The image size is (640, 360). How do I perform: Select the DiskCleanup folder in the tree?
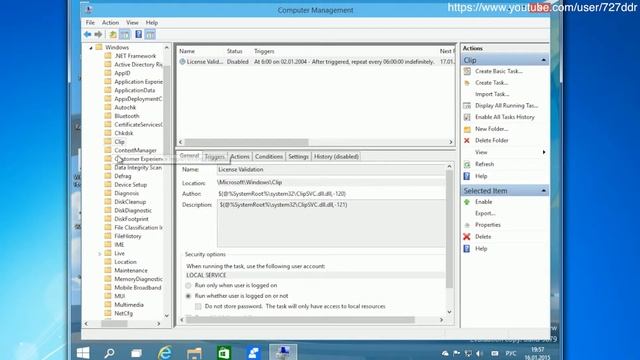[130, 202]
